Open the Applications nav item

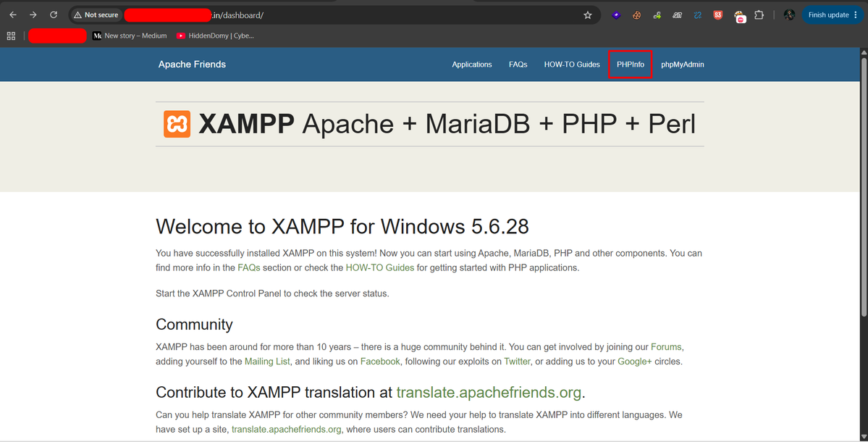[471, 64]
